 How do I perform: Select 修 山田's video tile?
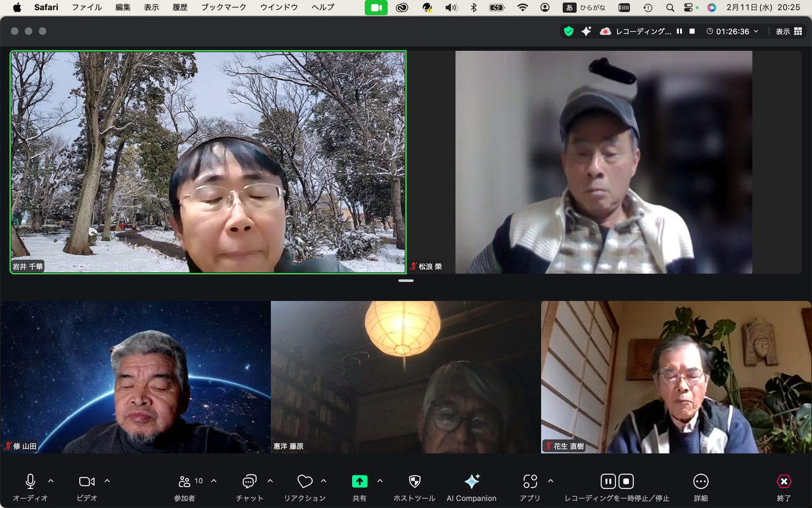point(135,377)
